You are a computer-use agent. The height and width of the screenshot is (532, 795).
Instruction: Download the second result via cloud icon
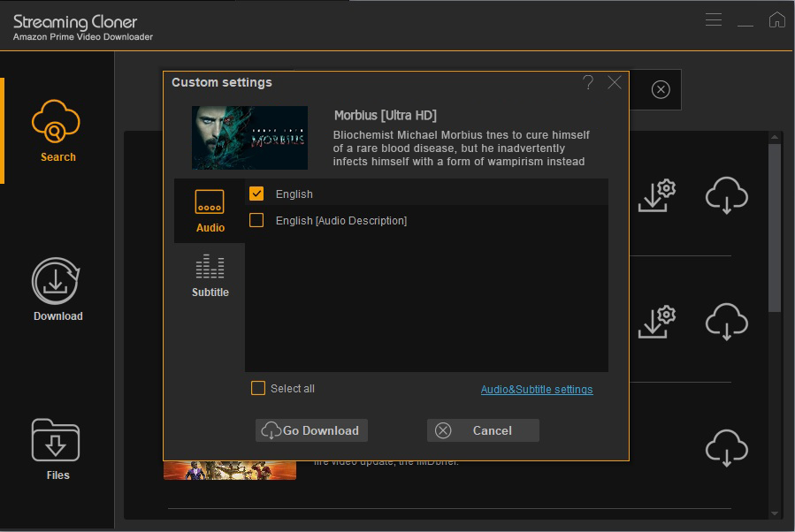[x=727, y=322]
